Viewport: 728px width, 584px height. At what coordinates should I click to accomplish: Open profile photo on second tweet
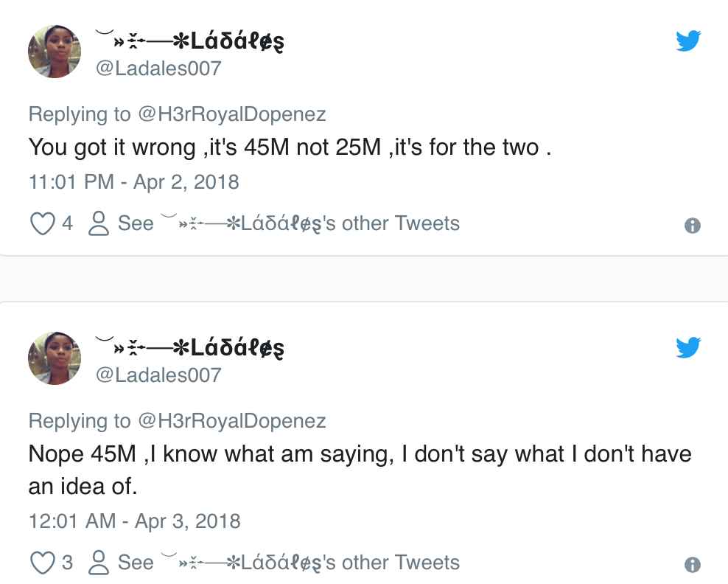pos(55,357)
